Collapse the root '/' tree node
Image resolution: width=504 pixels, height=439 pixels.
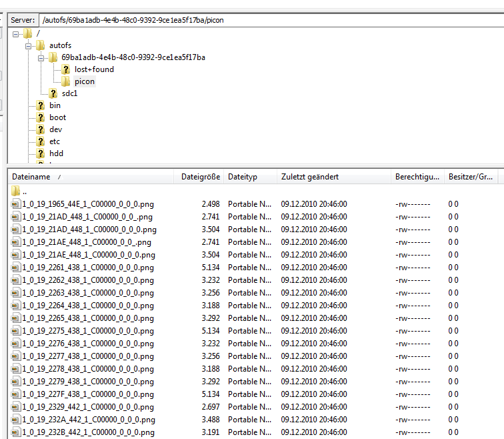tap(16, 33)
